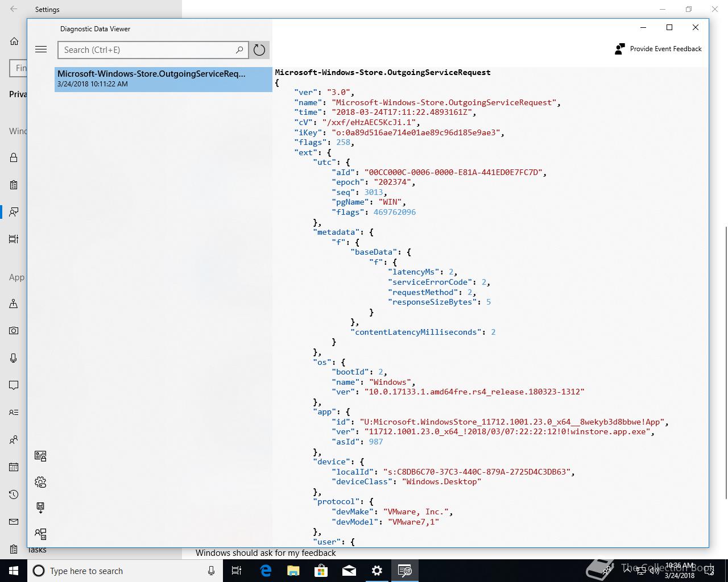Click the "contentLatencyMilliseconds": 2 line
728x582 pixels.
pos(423,332)
